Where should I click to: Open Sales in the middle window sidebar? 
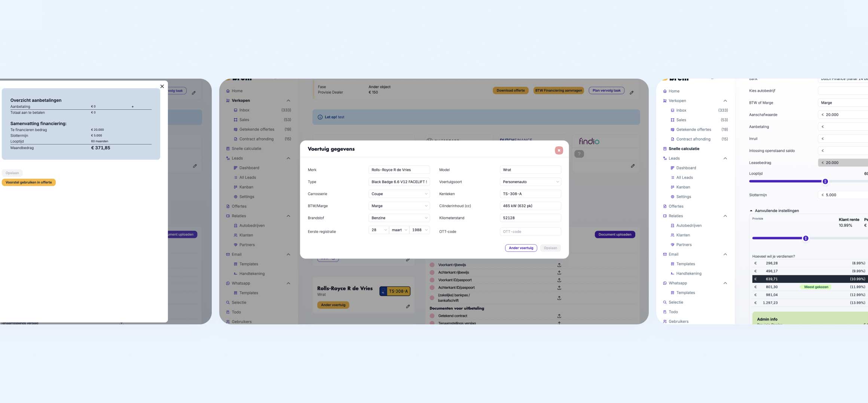(244, 120)
